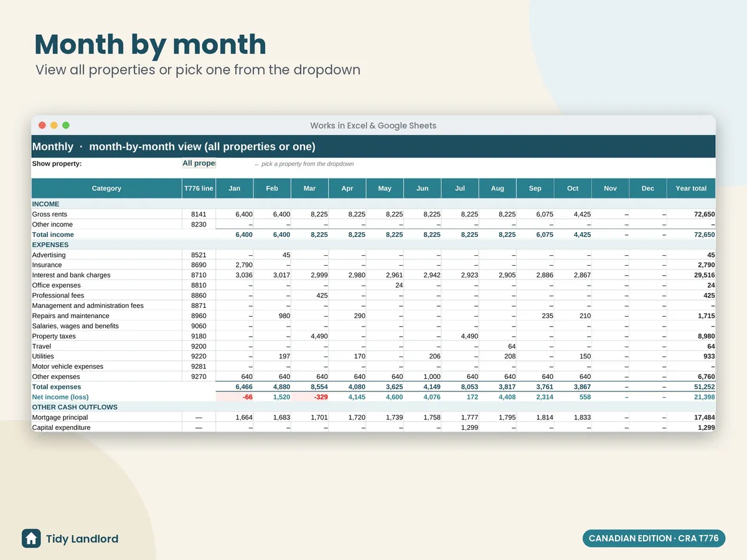Select the Aug travel value 64
This screenshot has height=560, width=747.
pos(497,347)
